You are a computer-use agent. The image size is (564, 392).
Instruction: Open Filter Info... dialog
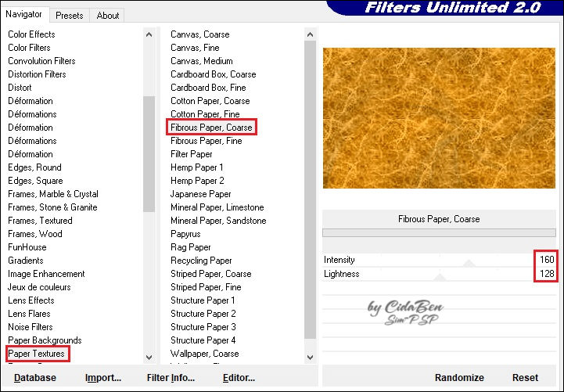(171, 378)
